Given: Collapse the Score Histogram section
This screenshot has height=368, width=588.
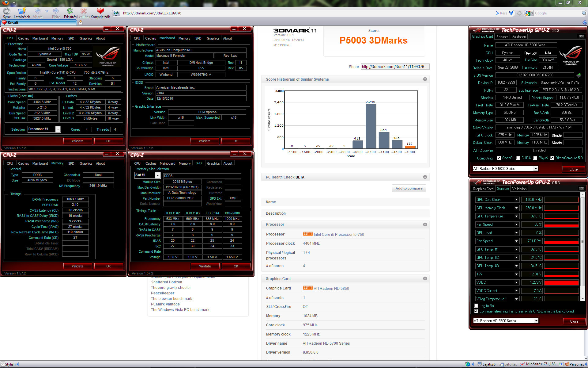Looking at the screenshot, I should [x=425, y=79].
